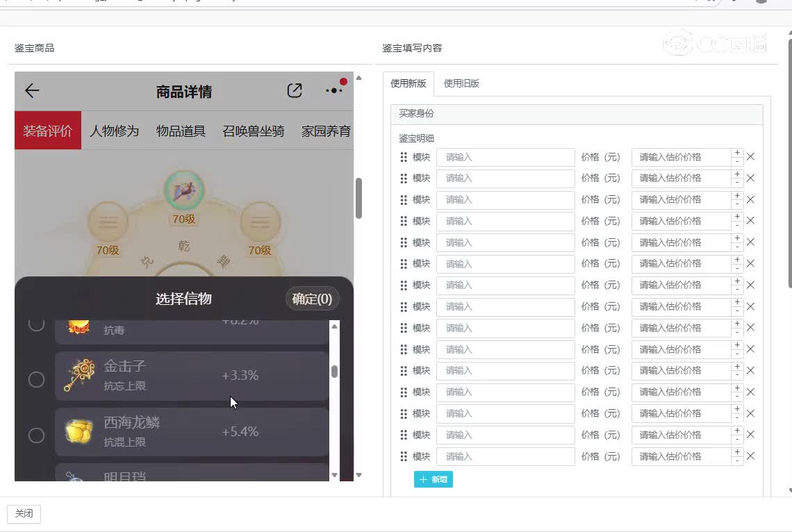Click the 鉴宝明细 label
This screenshot has width=792, height=532.
(x=416, y=138)
